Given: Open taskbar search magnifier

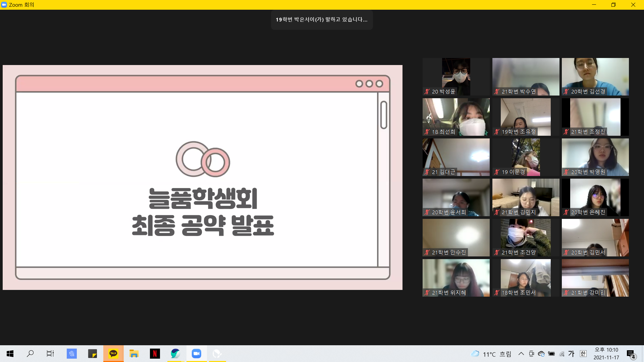Looking at the screenshot, I should [30, 354].
